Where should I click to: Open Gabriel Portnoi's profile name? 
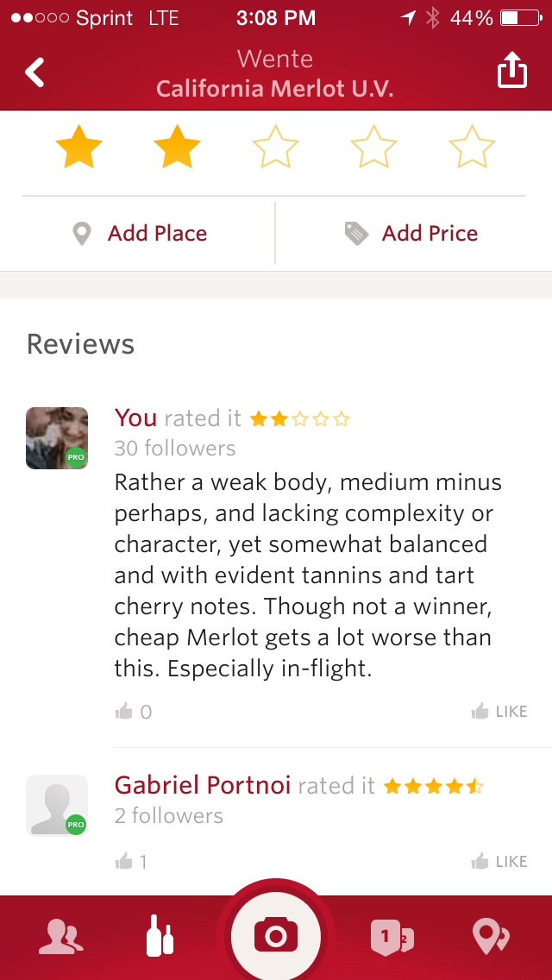coord(203,785)
